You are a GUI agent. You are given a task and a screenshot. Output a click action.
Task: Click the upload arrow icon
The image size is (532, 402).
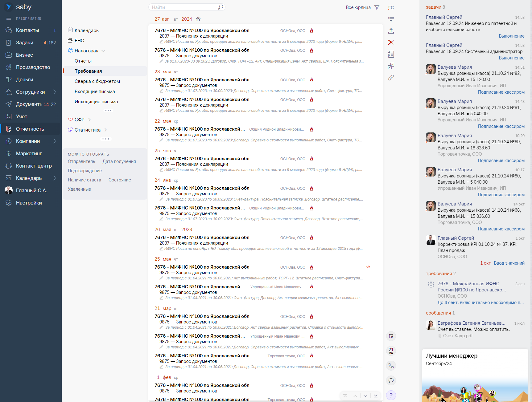391,31
